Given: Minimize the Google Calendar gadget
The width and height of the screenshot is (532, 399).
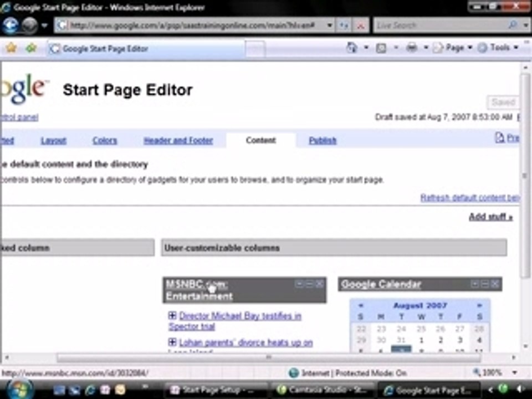Looking at the screenshot, I should (485, 284).
